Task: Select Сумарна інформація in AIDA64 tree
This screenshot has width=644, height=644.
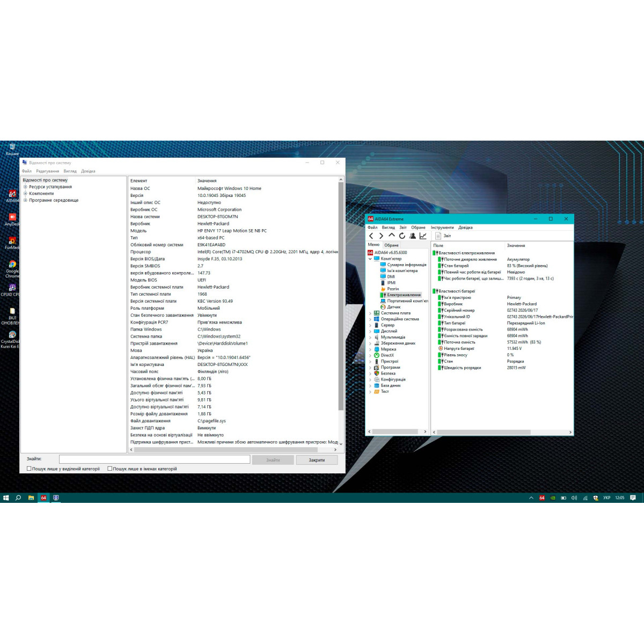Action: [x=403, y=265]
